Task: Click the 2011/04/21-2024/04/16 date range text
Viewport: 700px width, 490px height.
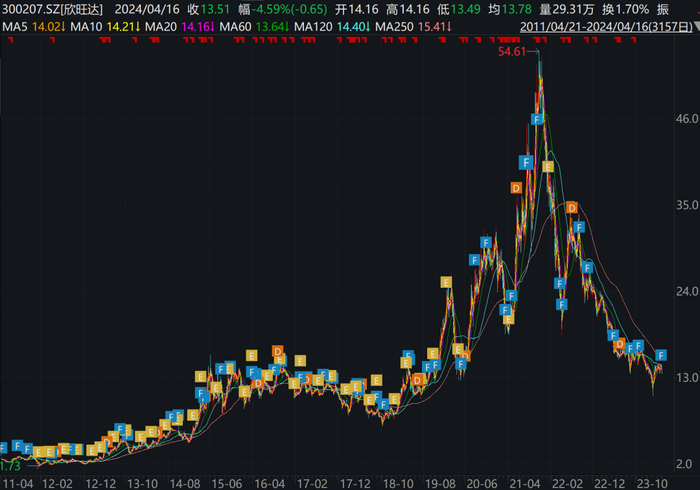Action: click(x=606, y=27)
